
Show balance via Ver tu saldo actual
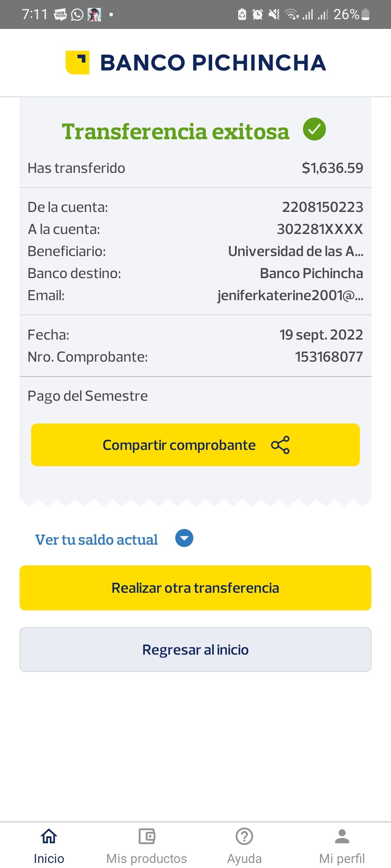(96, 540)
